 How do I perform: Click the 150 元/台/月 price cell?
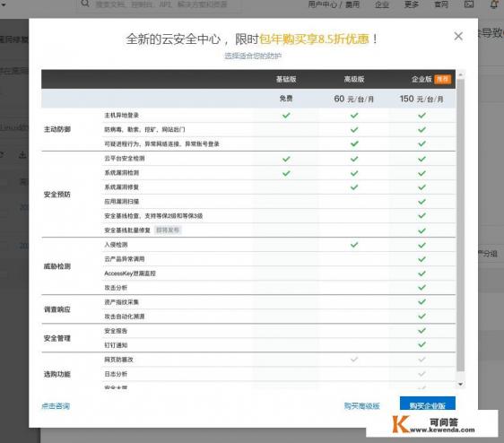(421, 99)
